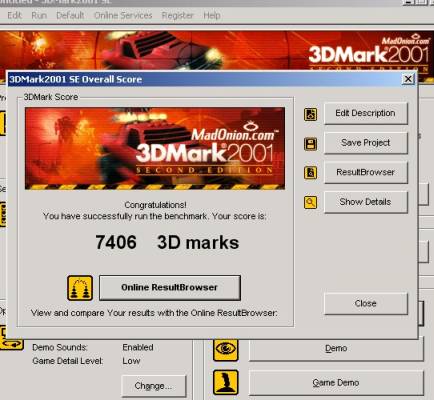Screen dimensions: 434x400
Task: Click the 'Low' detail level value
Action: point(131,361)
